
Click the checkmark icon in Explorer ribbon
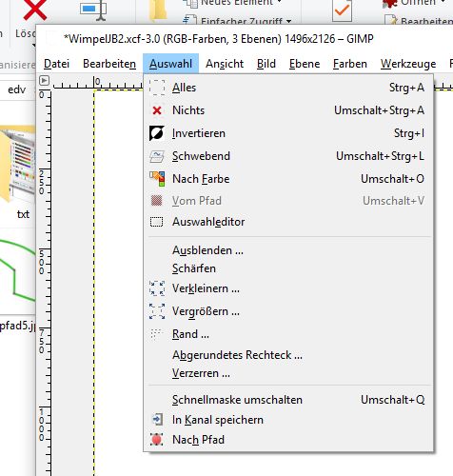pos(342,10)
